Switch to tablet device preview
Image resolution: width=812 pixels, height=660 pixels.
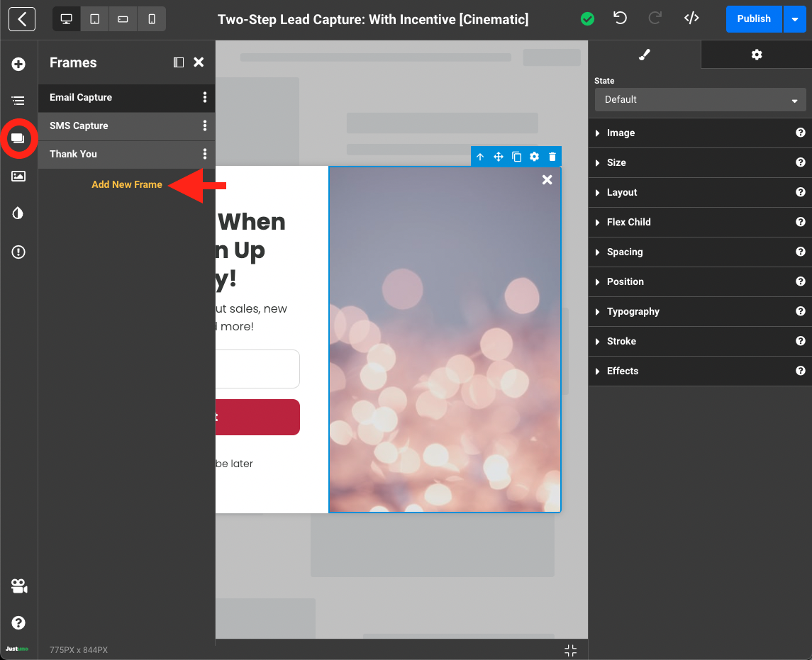click(94, 19)
